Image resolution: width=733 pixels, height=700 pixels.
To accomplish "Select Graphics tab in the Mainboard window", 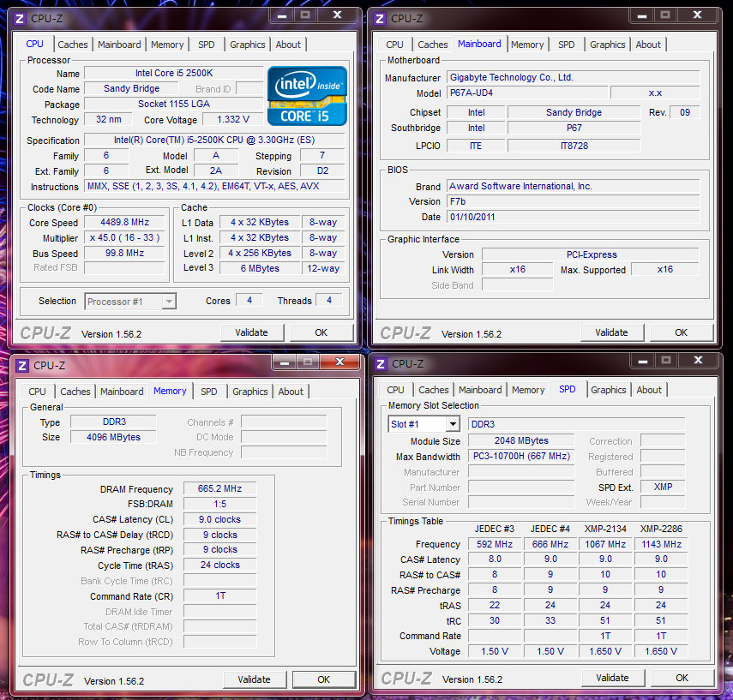I will click(x=607, y=45).
